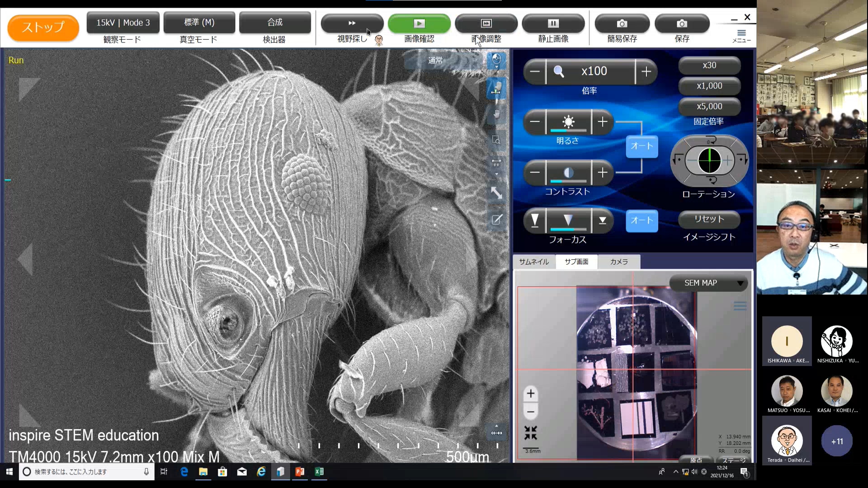868x488 pixels.
Task: Set fixed magnification to x5,000
Action: (x=709, y=107)
